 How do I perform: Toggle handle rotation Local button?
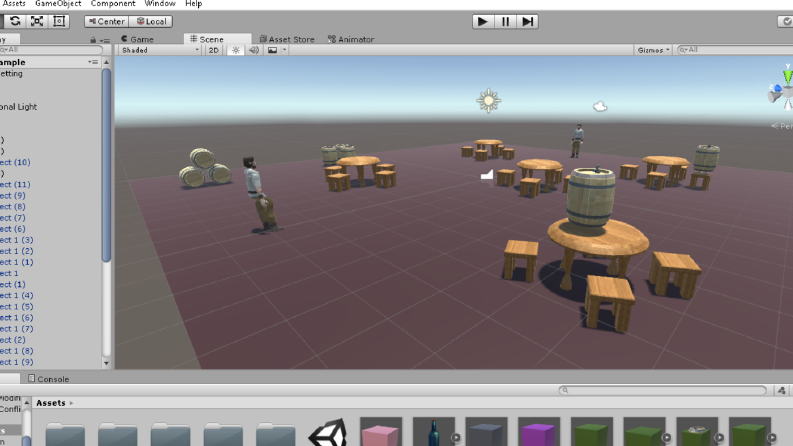[151, 21]
